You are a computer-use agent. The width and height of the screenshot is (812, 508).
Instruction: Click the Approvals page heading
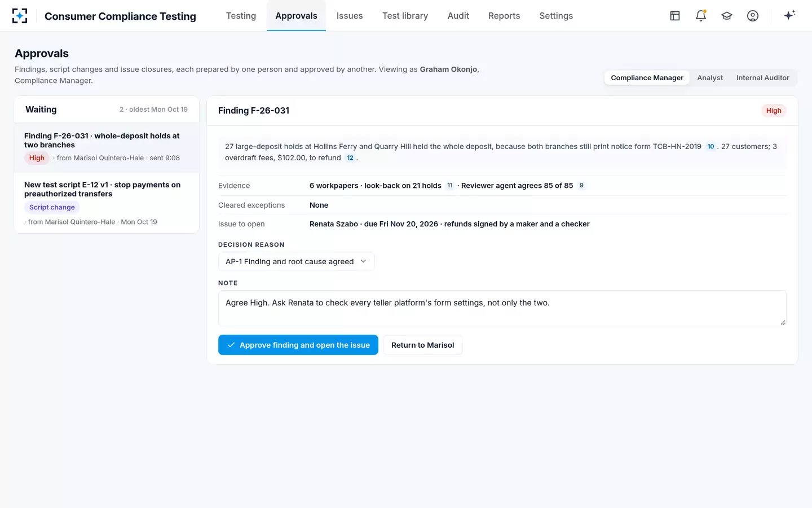(x=42, y=54)
